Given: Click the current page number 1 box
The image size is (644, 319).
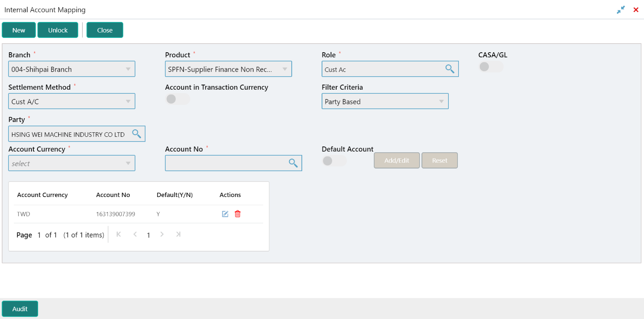Looking at the screenshot, I should [x=149, y=235].
